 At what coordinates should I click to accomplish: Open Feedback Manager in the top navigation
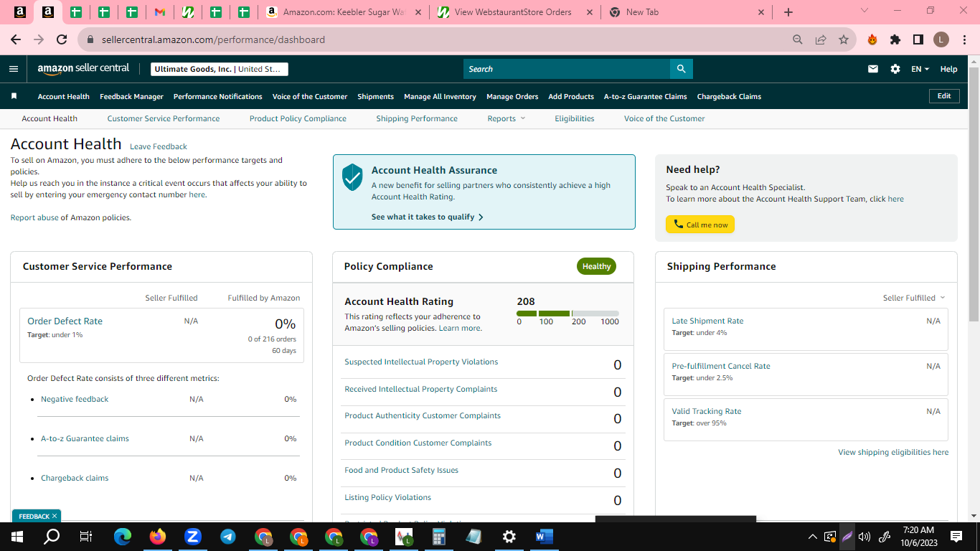131,96
